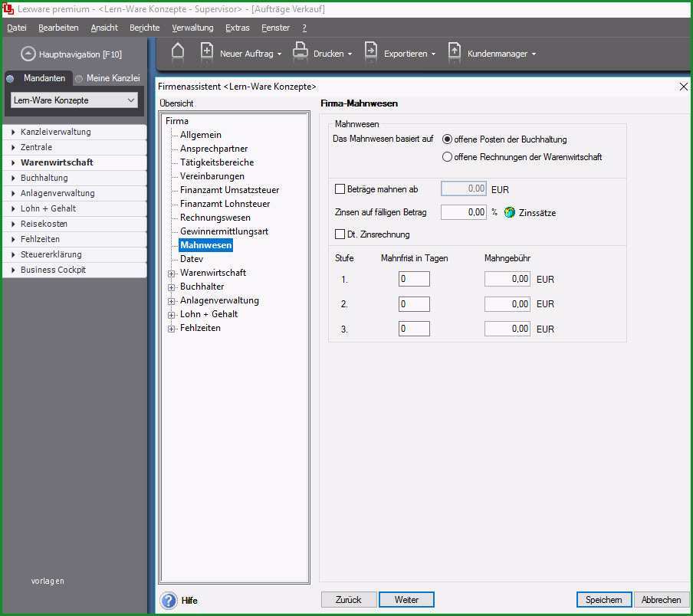Click Mahnfrist field for Stufe 1

(x=414, y=279)
